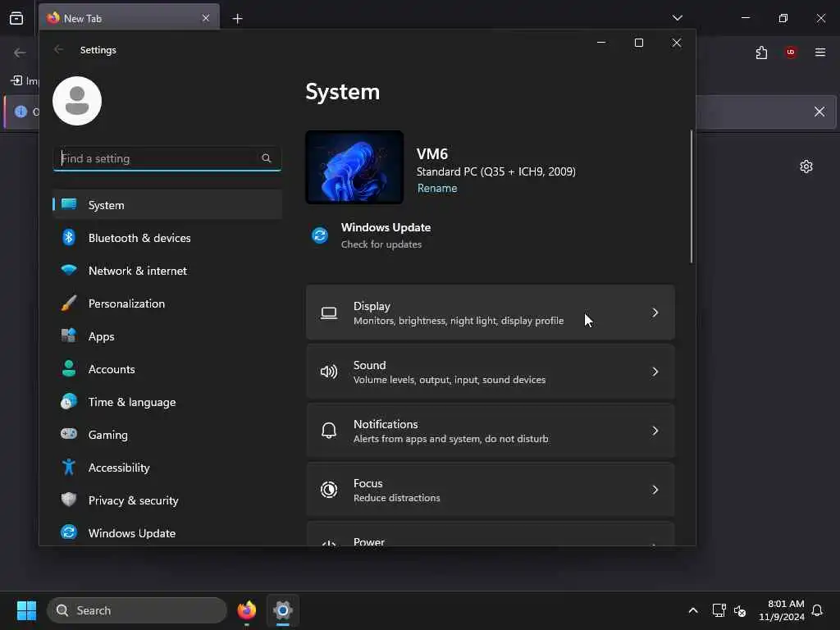840x630 pixels.
Task: Open the Focus settings row
Action: coord(491,489)
